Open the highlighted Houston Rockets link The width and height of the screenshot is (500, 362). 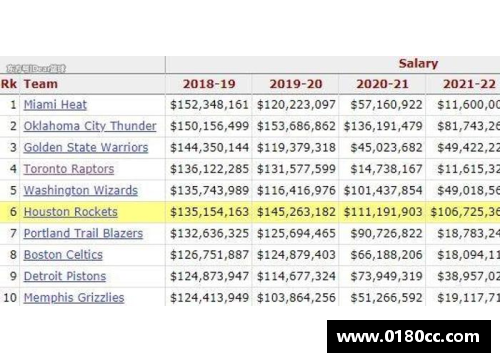70,212
